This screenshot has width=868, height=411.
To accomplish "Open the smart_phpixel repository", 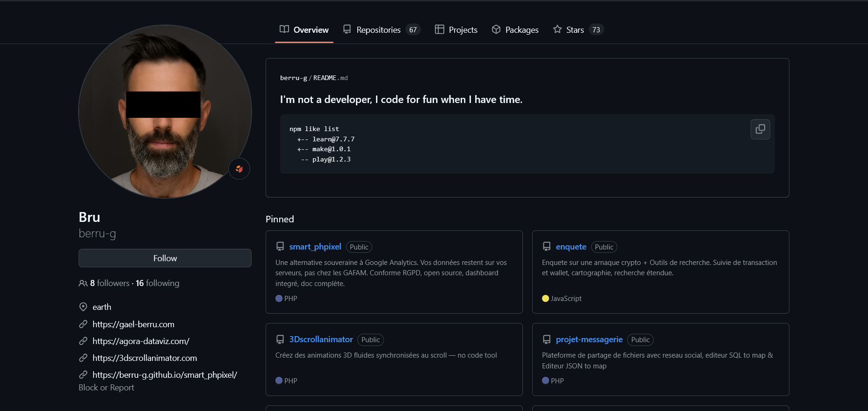I will click(x=315, y=247).
